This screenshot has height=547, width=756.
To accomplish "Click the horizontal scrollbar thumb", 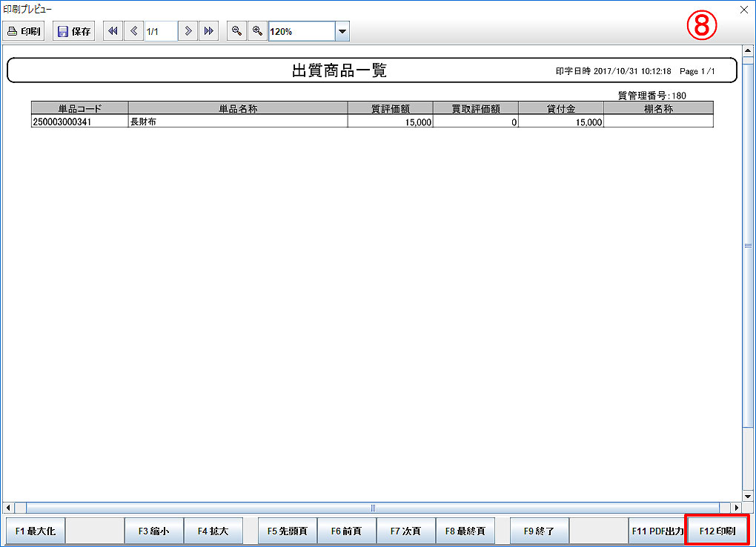I will pos(373,508).
